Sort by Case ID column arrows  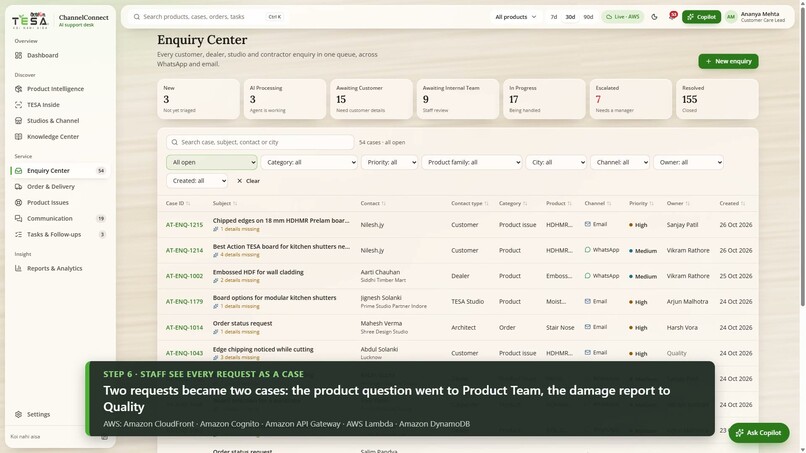(188, 204)
